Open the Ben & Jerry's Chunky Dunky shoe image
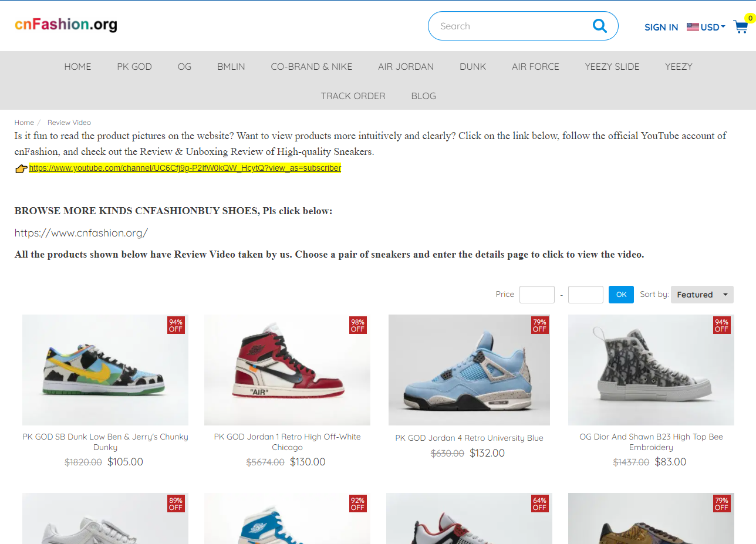 [x=105, y=370]
